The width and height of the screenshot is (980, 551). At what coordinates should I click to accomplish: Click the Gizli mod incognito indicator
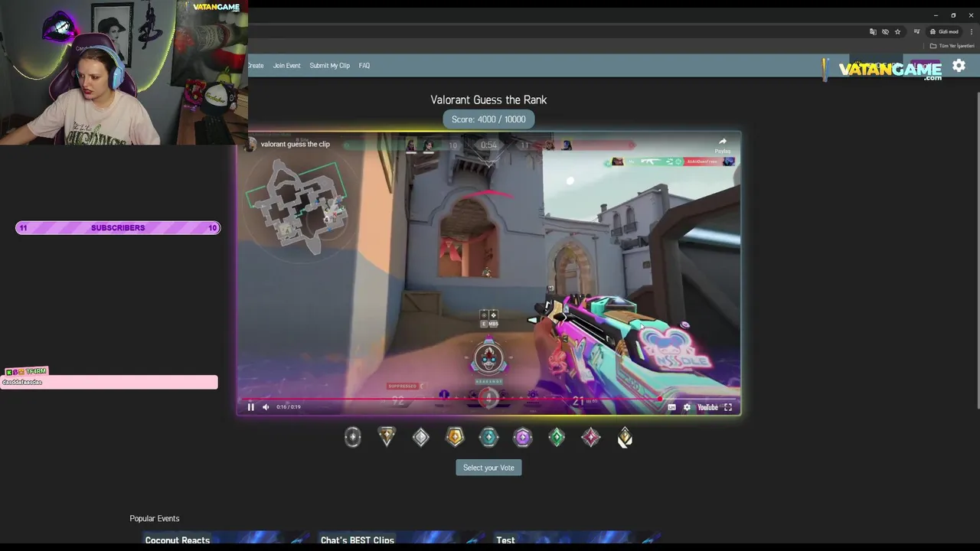point(944,31)
